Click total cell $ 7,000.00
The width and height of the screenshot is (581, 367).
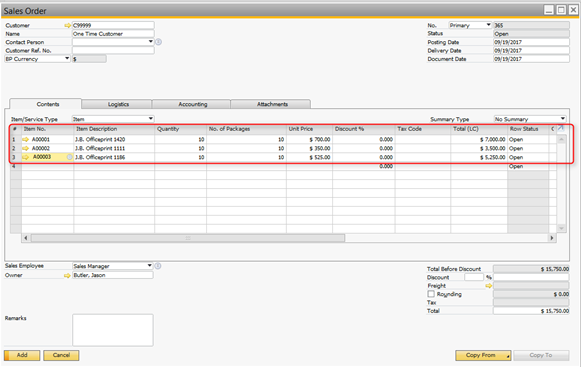coord(479,140)
